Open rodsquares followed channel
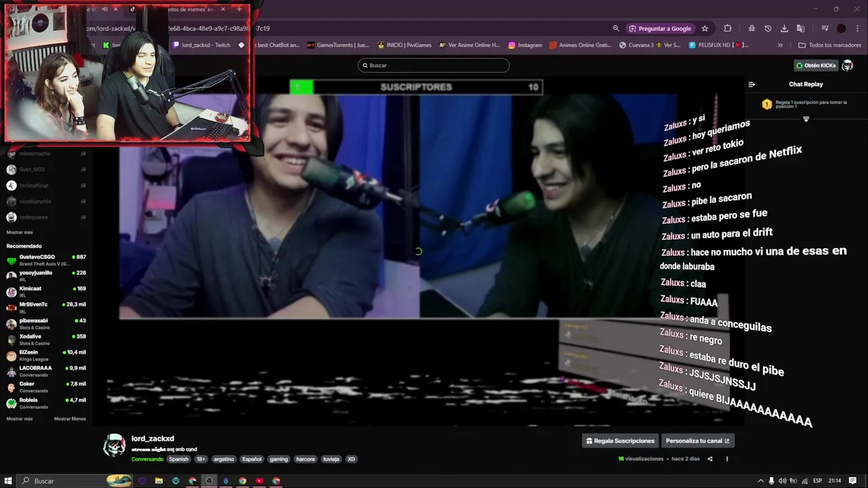The image size is (868, 488). click(46, 218)
